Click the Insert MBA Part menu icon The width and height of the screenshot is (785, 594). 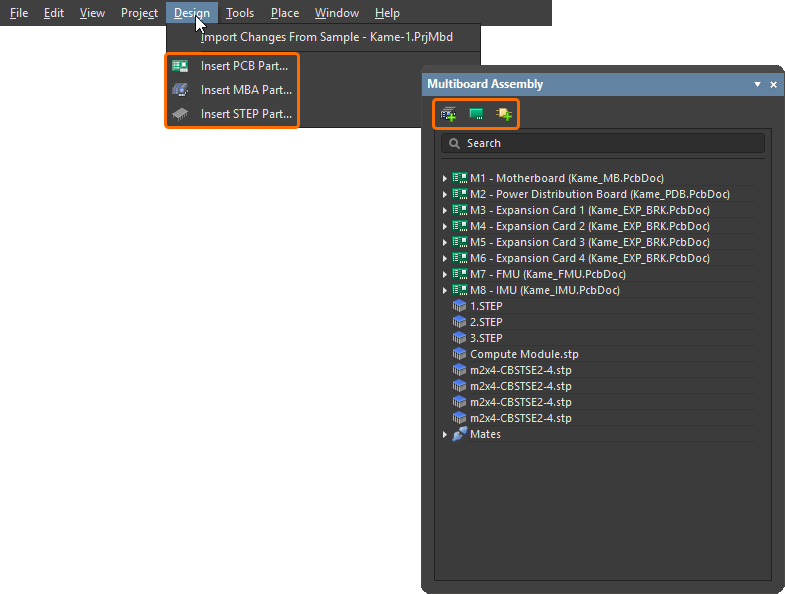(x=180, y=90)
